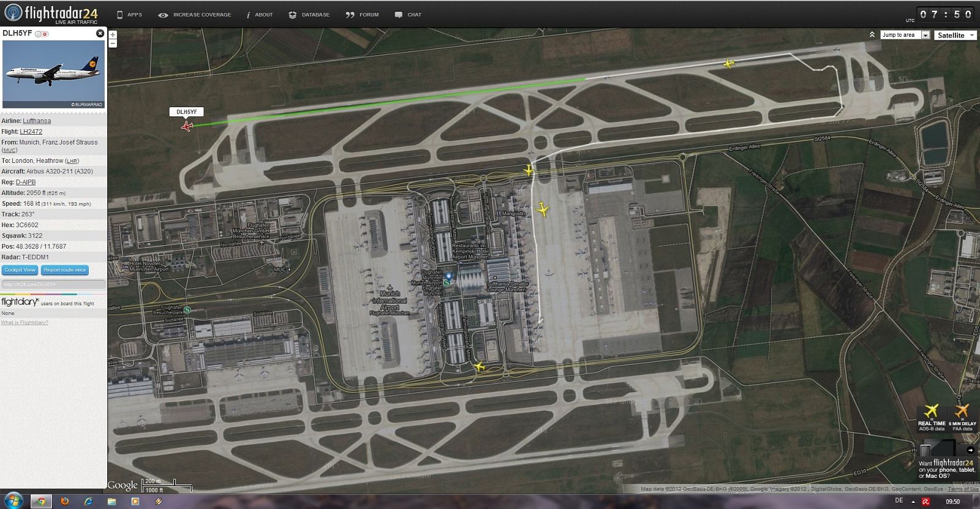This screenshot has height=509, width=980.
Task: Zoom out the map with the minus button
Action: click(113, 43)
